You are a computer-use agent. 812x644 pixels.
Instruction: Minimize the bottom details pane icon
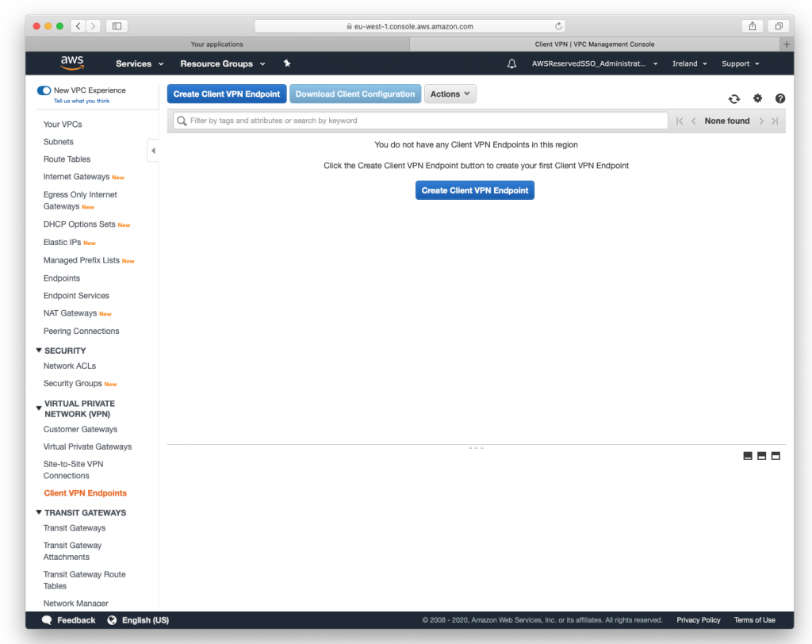pyautogui.click(x=747, y=456)
